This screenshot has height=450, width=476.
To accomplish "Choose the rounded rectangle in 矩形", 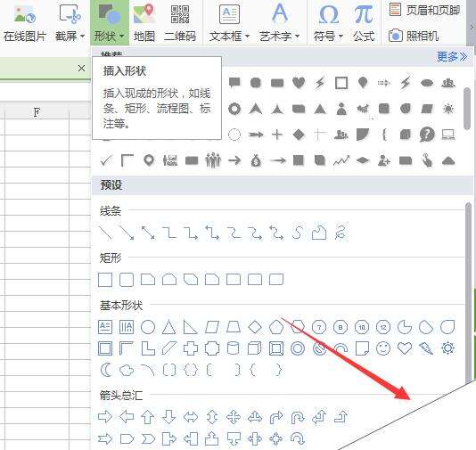I will (127, 280).
